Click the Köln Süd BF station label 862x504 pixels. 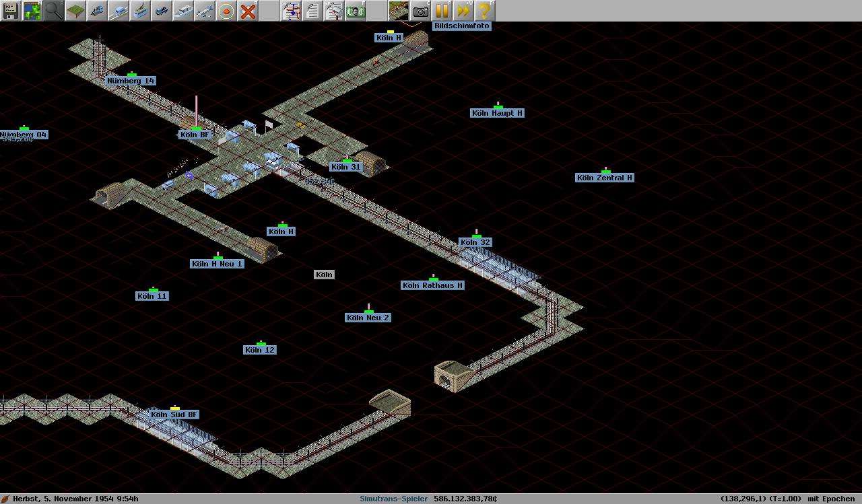click(x=174, y=415)
